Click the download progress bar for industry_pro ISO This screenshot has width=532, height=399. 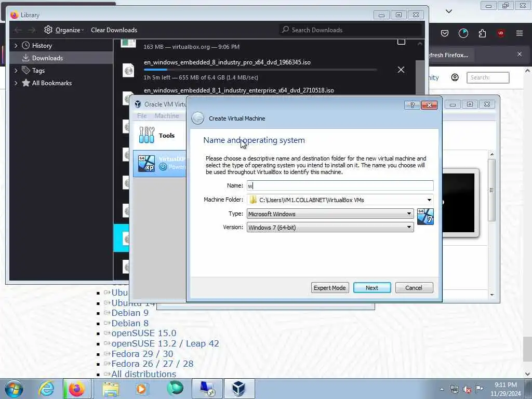pos(260,70)
